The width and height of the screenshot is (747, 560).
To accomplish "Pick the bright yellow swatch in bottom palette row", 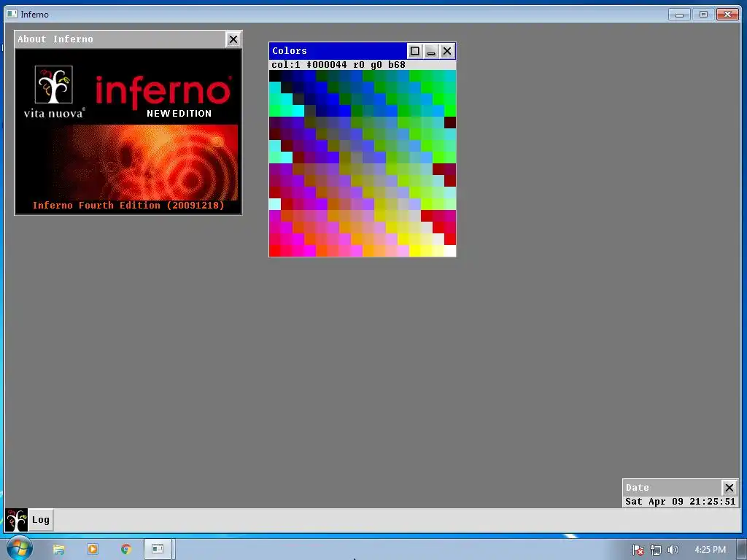I will (x=415, y=251).
